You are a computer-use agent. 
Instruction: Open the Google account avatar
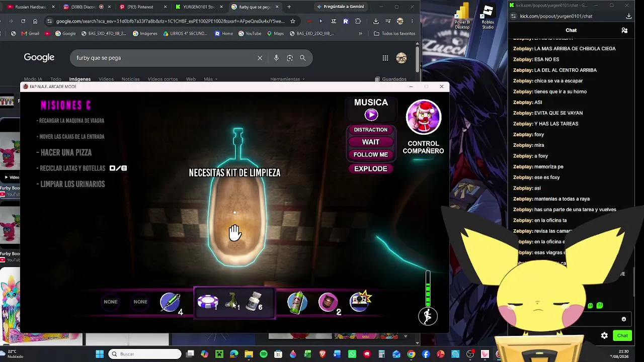tap(401, 58)
